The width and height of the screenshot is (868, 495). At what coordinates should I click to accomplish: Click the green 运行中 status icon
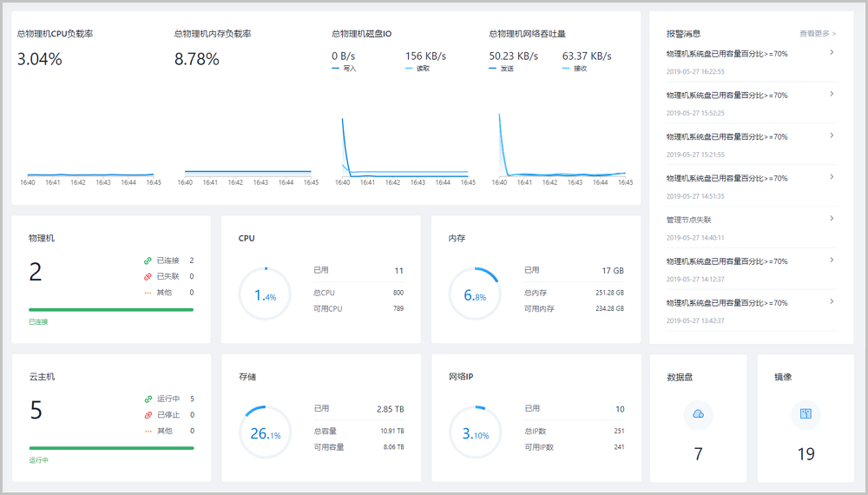tap(148, 399)
